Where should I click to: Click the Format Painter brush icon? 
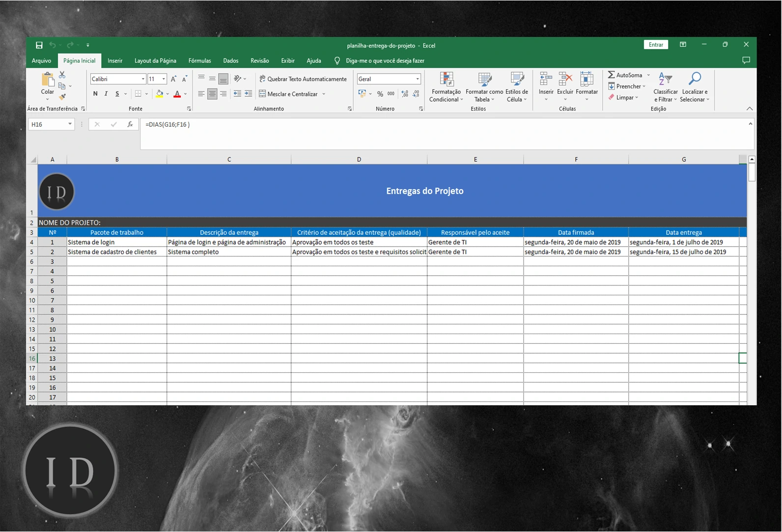click(62, 97)
